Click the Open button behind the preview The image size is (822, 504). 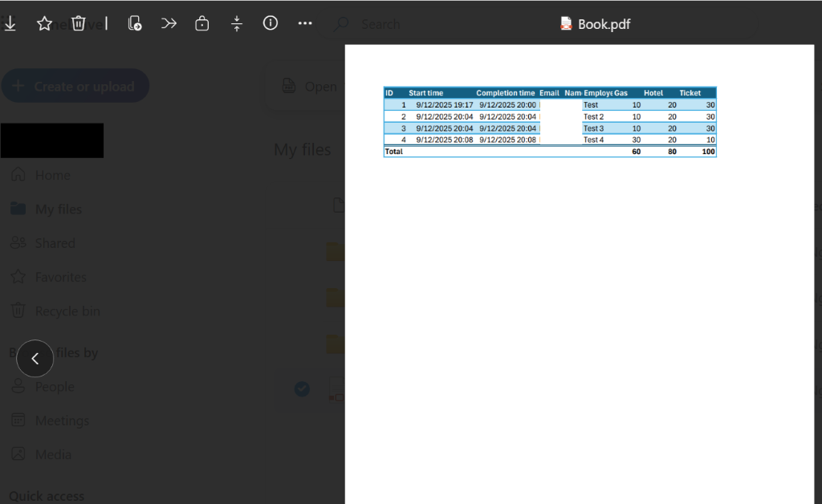click(310, 87)
